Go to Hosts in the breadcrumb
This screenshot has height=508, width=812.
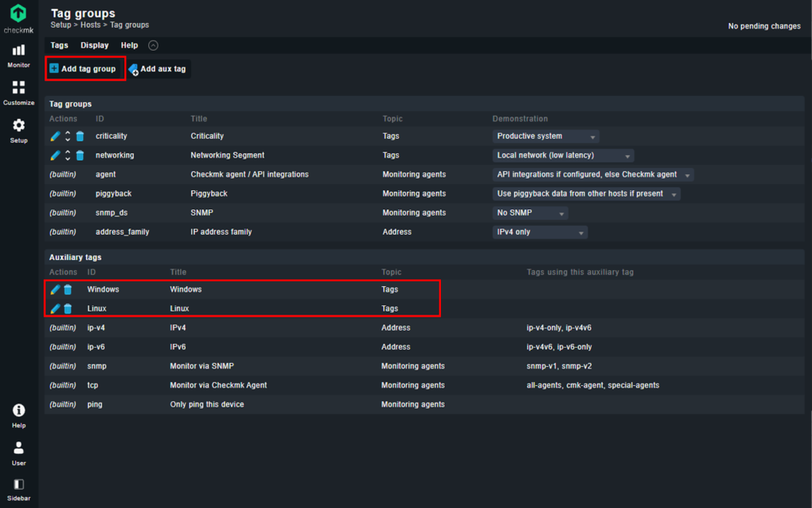coord(90,25)
